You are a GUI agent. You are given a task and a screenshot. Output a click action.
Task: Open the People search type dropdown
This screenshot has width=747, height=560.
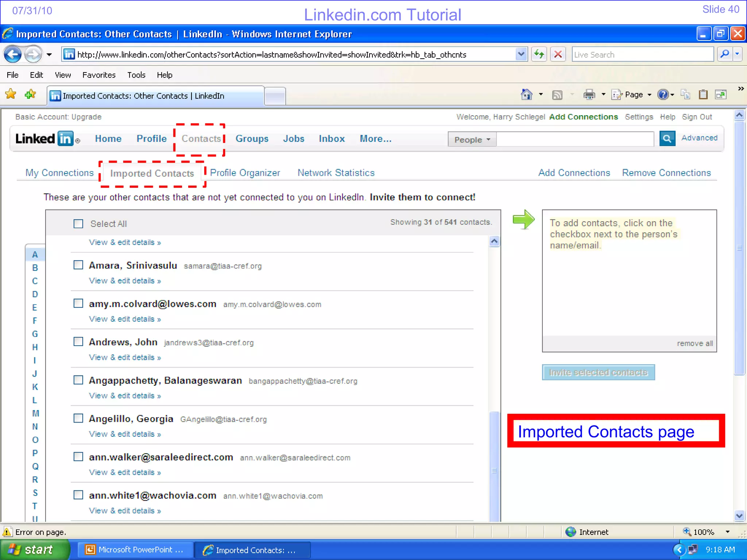[472, 140]
